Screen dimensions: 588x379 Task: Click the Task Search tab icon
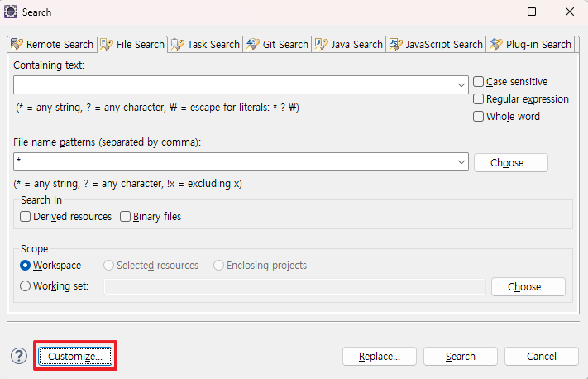177,45
